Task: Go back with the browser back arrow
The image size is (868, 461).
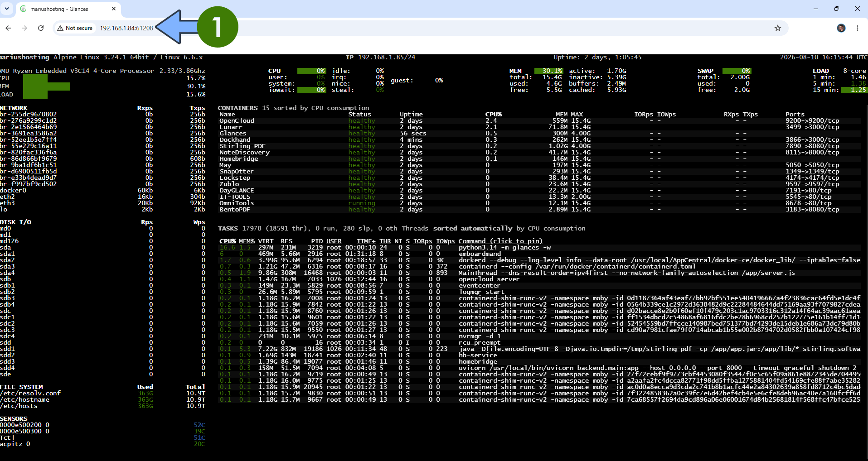Action: tap(8, 28)
